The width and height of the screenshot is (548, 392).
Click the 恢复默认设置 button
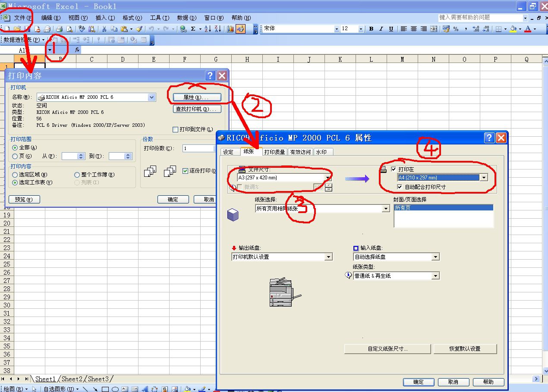[465, 349]
